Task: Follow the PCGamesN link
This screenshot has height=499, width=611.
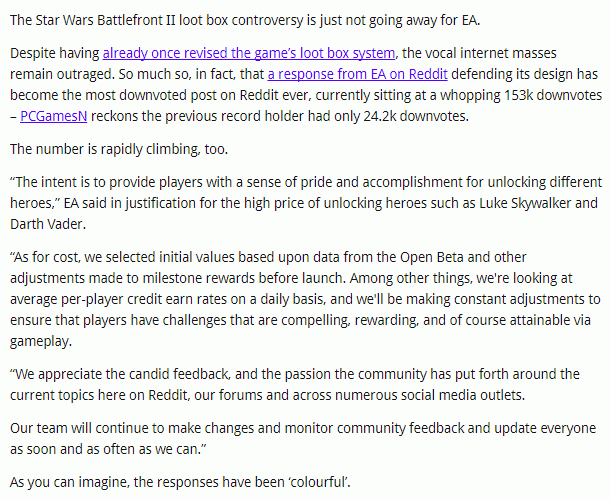Action: [53, 116]
